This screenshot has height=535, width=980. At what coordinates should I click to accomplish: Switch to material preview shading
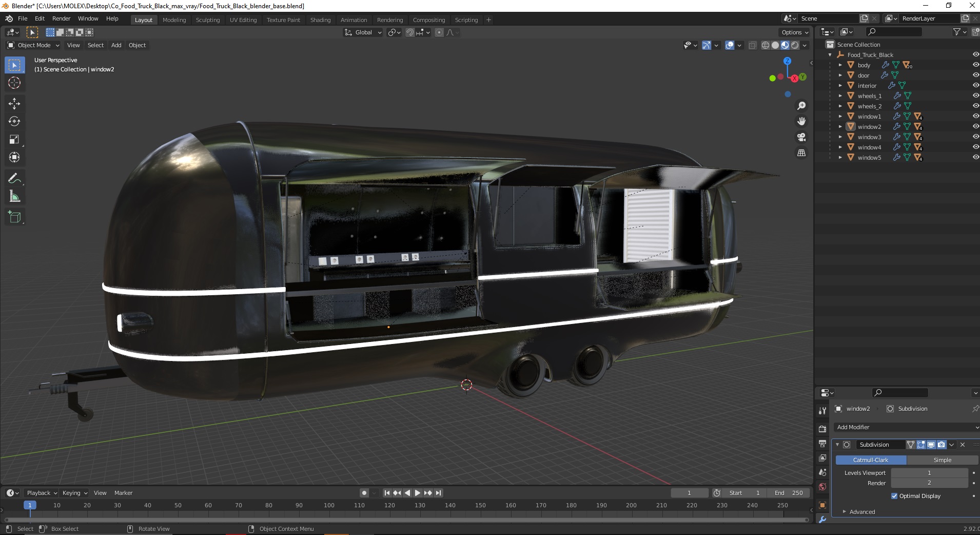(x=785, y=45)
